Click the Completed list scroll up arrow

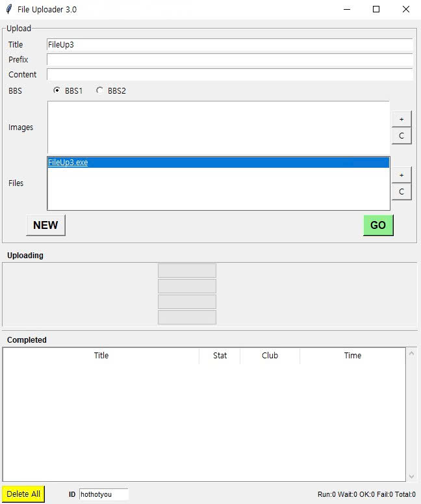point(411,354)
